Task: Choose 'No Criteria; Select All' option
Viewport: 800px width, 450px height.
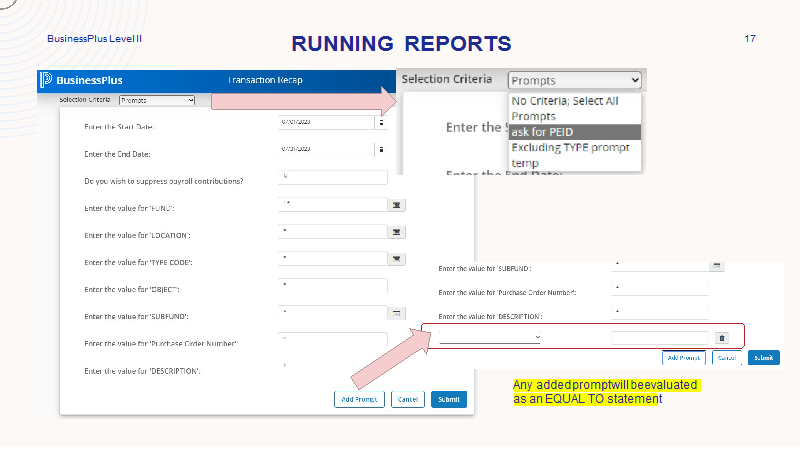Action: tap(574, 101)
